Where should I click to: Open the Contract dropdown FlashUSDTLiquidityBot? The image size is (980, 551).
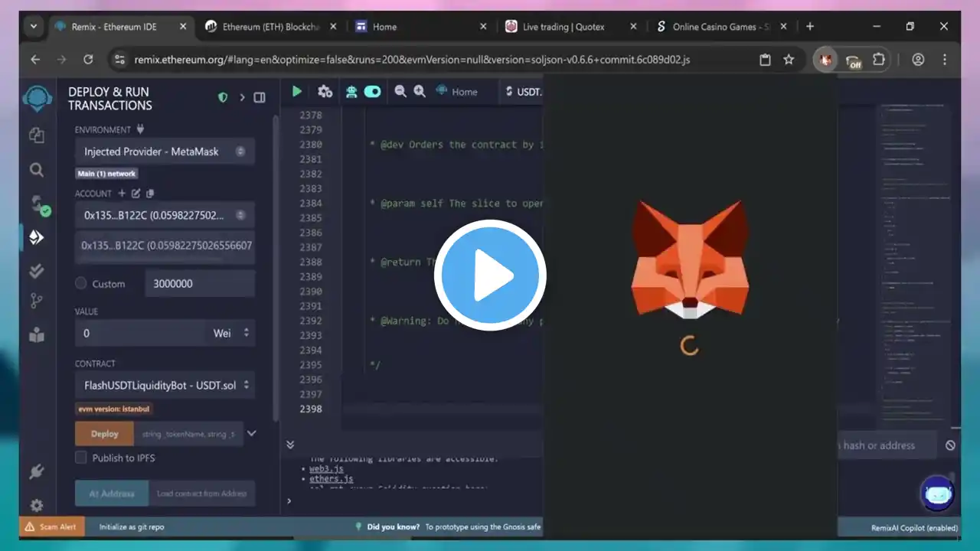click(165, 386)
